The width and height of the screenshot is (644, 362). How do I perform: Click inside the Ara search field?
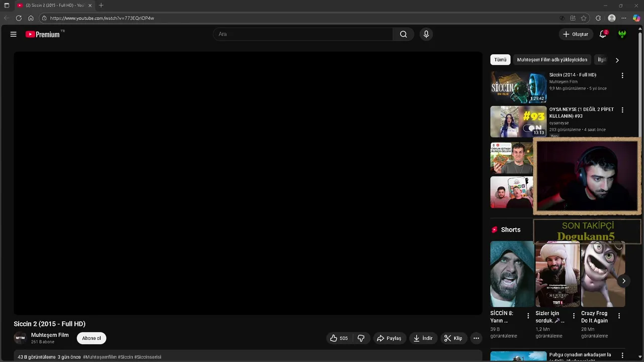click(303, 34)
